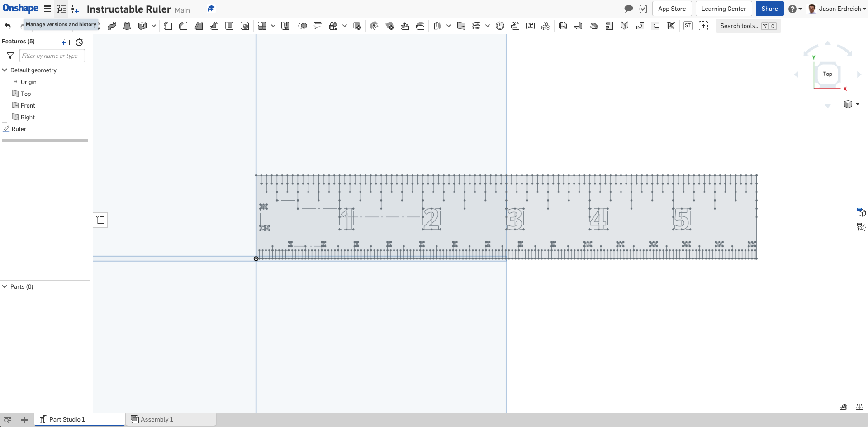Toggle the features filter funnel
868x427 pixels.
(10, 56)
